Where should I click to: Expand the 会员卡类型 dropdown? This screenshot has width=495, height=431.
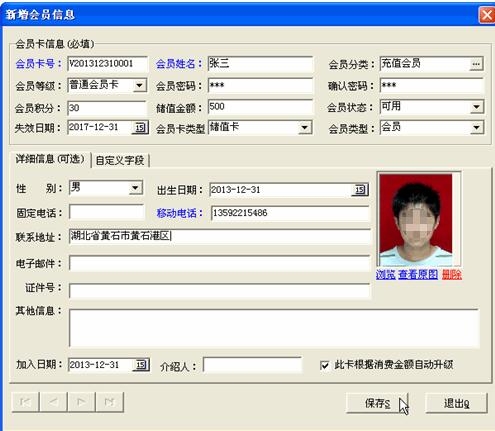point(304,128)
